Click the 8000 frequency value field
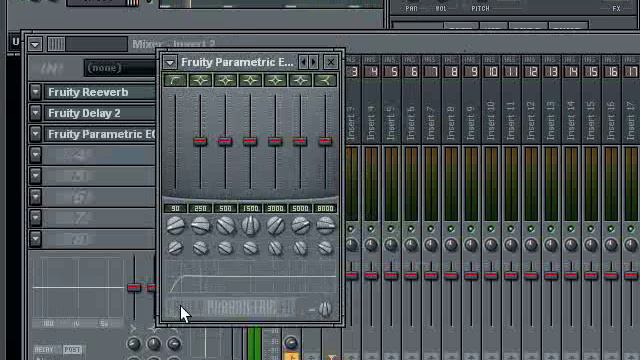 (325, 209)
